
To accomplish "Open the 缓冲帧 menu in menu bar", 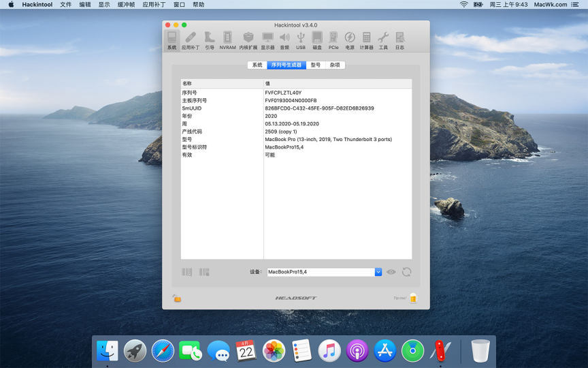I will point(126,5).
